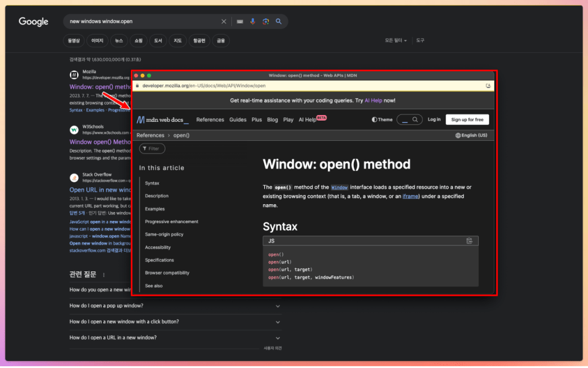588x368 pixels.
Task: Expand 'How do I open a pop up window?'
Action: (278, 306)
